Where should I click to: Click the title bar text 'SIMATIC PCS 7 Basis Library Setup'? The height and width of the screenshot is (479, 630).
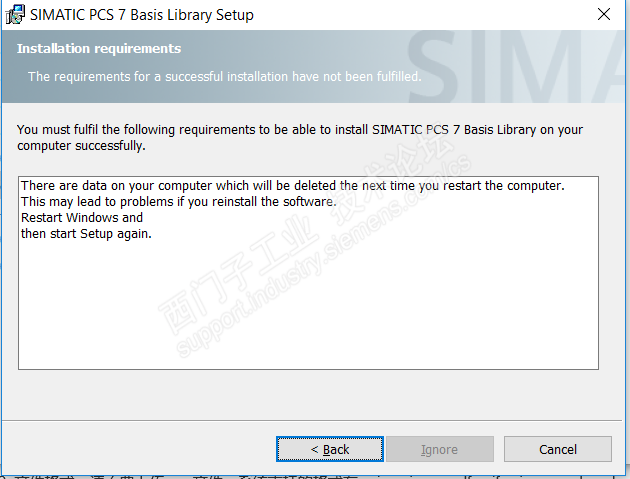point(141,15)
